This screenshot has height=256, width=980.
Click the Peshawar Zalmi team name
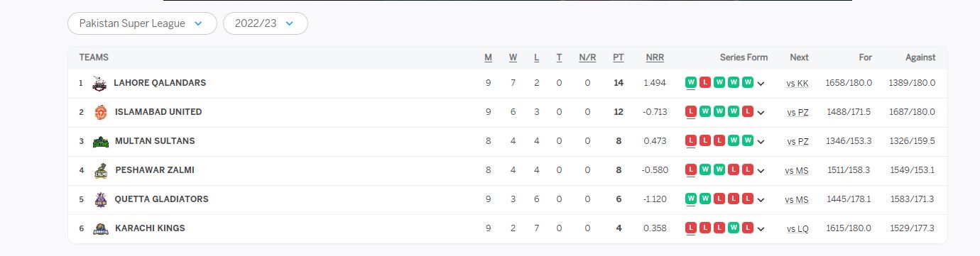click(155, 170)
